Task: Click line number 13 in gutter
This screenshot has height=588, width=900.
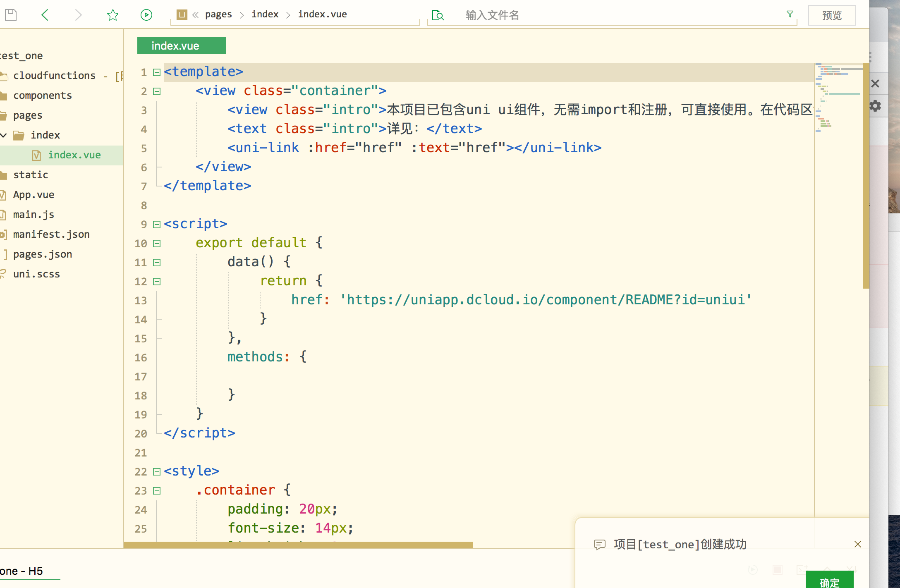Action: coord(141,301)
